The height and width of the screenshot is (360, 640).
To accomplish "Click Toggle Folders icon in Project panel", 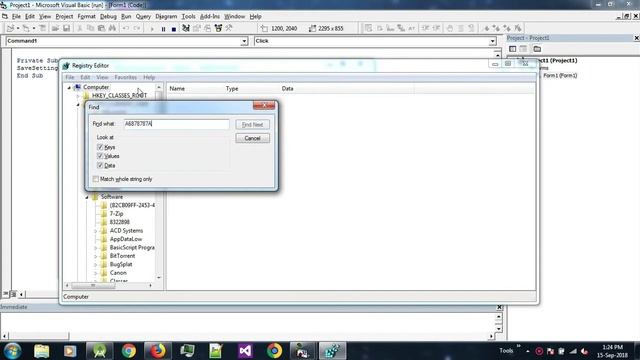I will [x=537, y=49].
